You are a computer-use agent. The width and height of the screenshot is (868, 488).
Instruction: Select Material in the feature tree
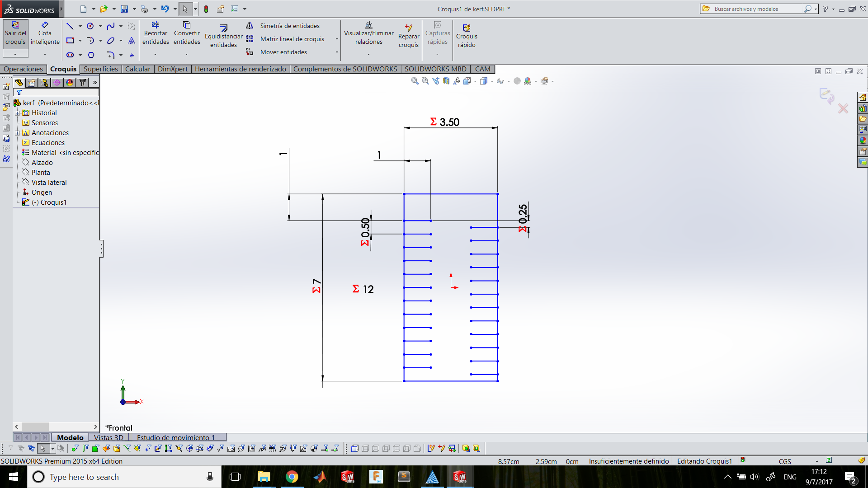point(60,153)
